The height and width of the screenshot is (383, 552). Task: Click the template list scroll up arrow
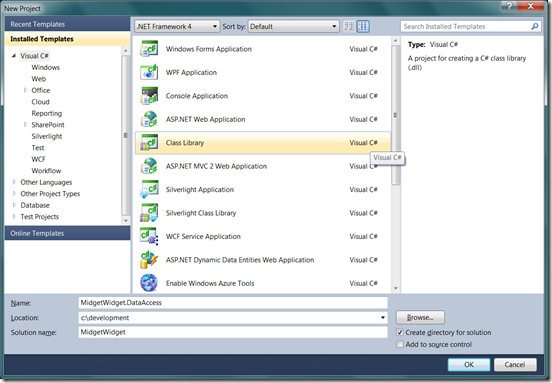[396, 41]
